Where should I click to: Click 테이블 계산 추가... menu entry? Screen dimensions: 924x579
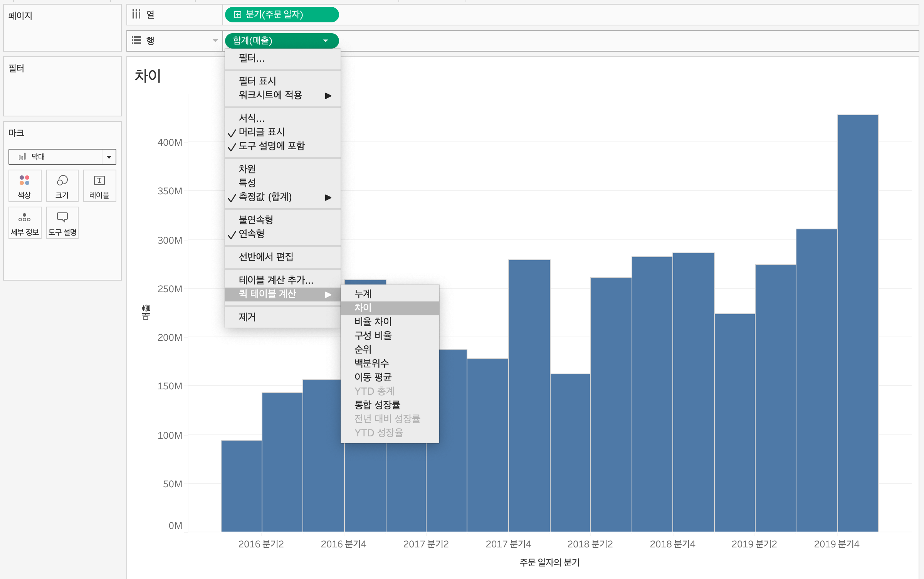coord(276,280)
